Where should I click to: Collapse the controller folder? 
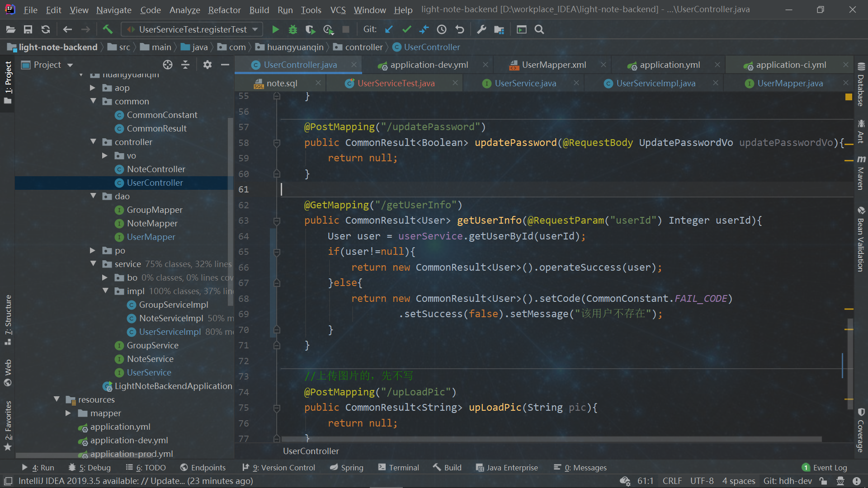click(x=93, y=142)
